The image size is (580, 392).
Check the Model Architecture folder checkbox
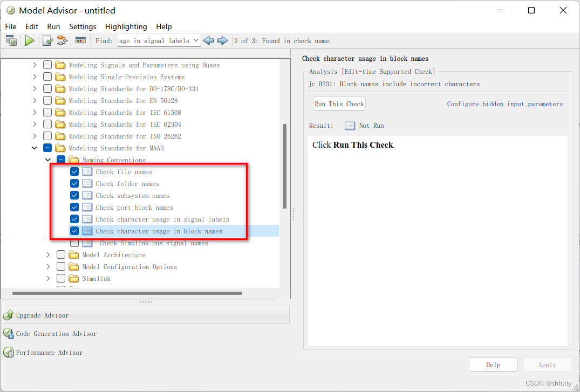click(61, 255)
